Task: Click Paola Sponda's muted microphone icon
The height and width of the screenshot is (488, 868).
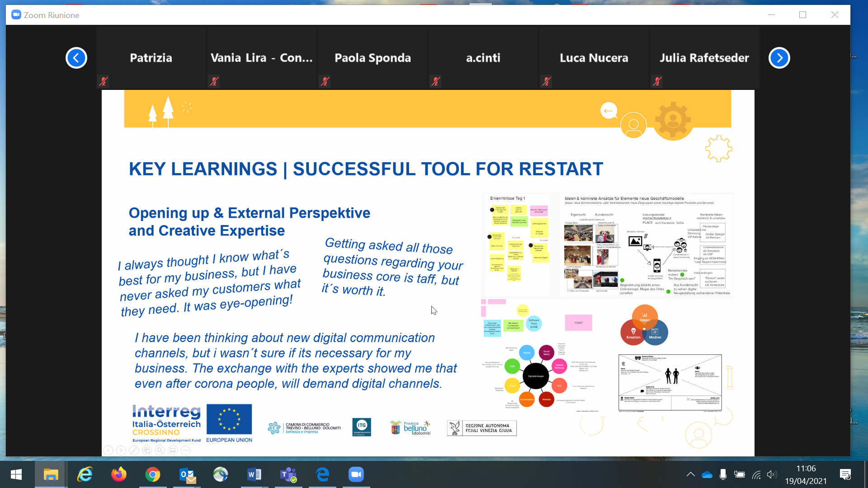Action: point(325,81)
